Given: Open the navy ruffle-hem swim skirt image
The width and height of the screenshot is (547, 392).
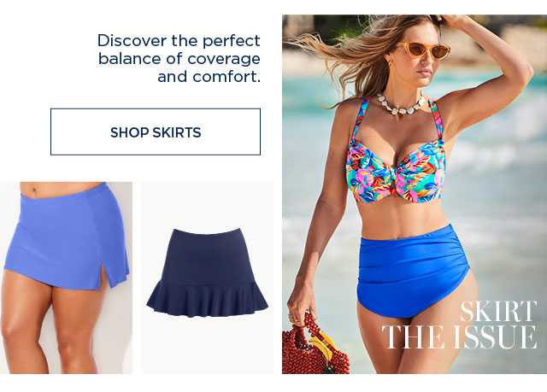Looking at the screenshot, I should (207, 278).
